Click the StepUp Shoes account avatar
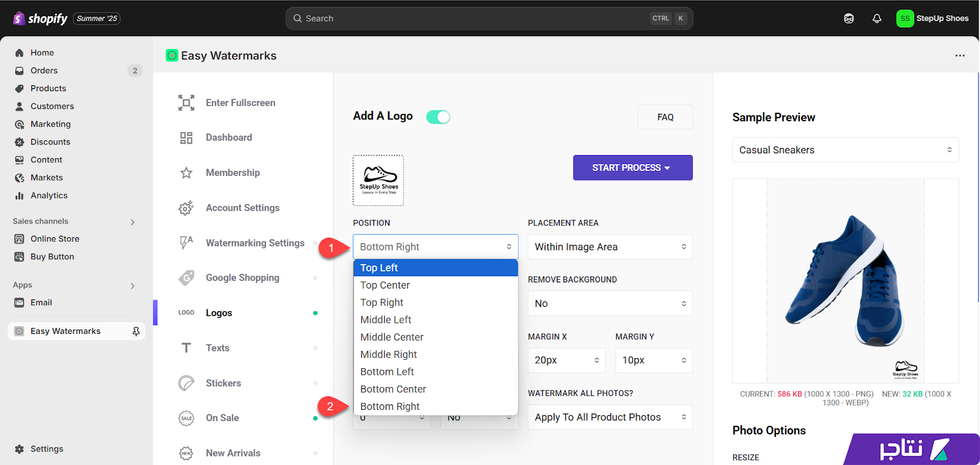This screenshot has height=465, width=980. click(905, 18)
